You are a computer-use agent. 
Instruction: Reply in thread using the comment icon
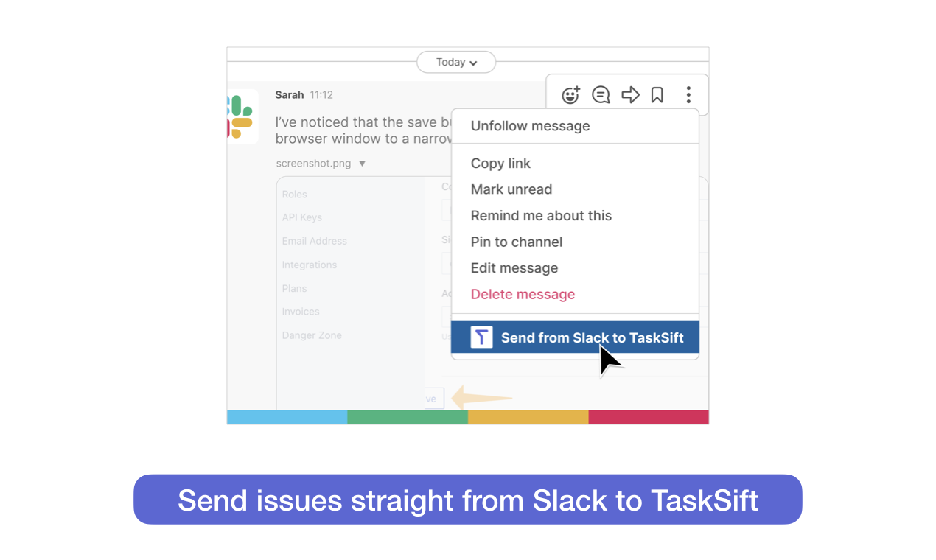click(601, 94)
